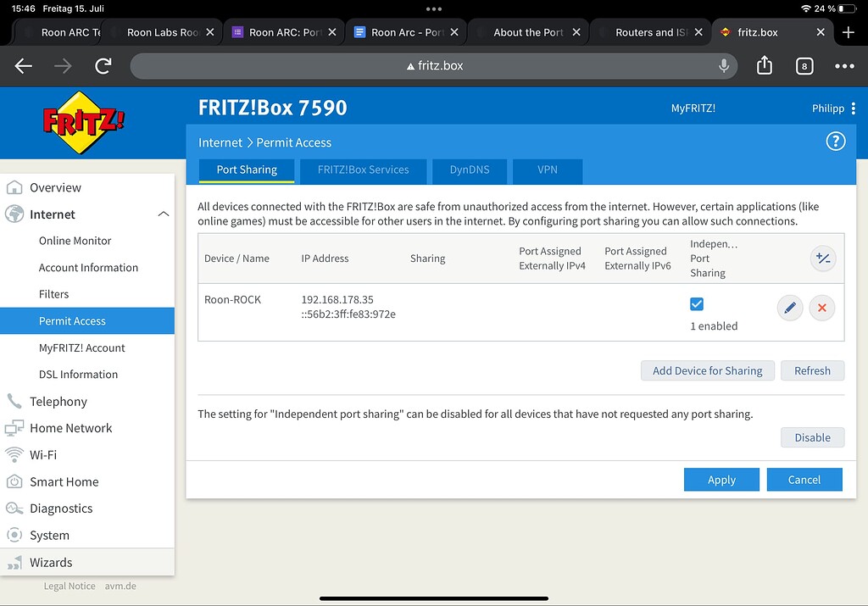
Task: Open the help question mark icon
Action: click(x=835, y=142)
